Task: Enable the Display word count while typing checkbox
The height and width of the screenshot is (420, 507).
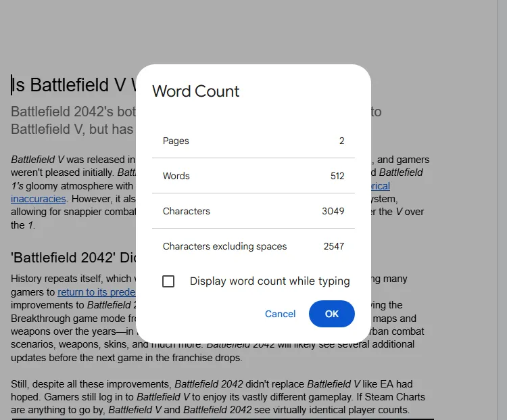Action: [168, 281]
